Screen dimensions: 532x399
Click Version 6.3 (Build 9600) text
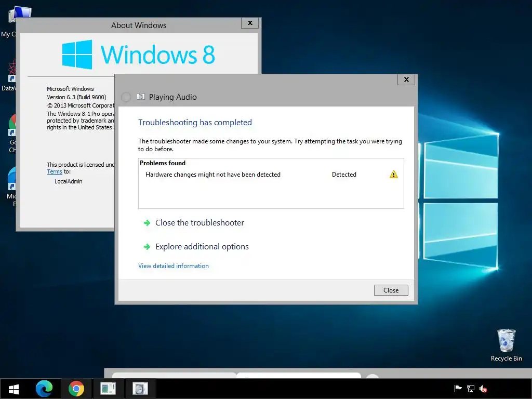pyautogui.click(x=77, y=97)
